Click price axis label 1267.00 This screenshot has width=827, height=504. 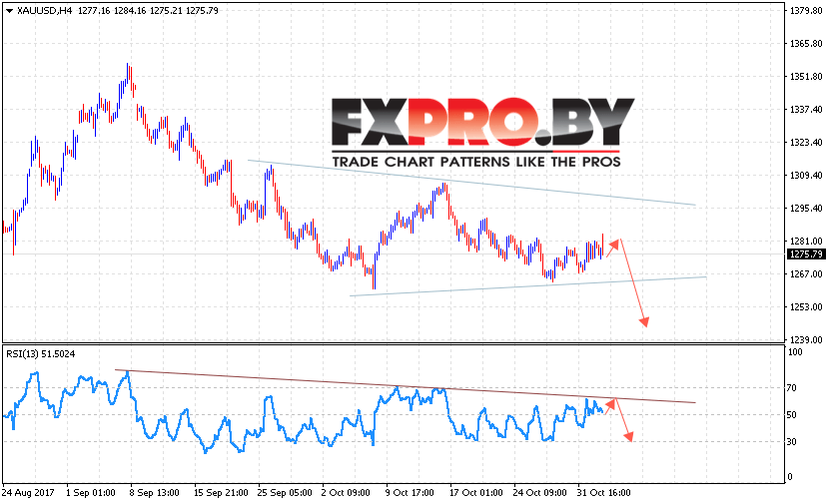[806, 274]
